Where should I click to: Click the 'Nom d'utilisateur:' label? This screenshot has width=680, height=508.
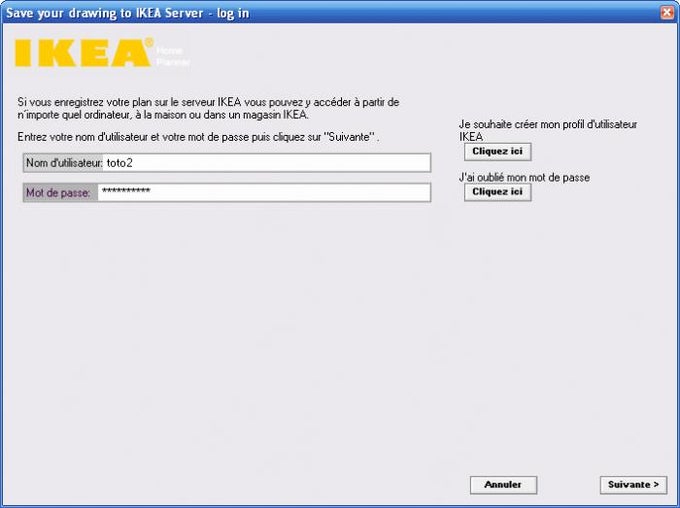(x=64, y=163)
